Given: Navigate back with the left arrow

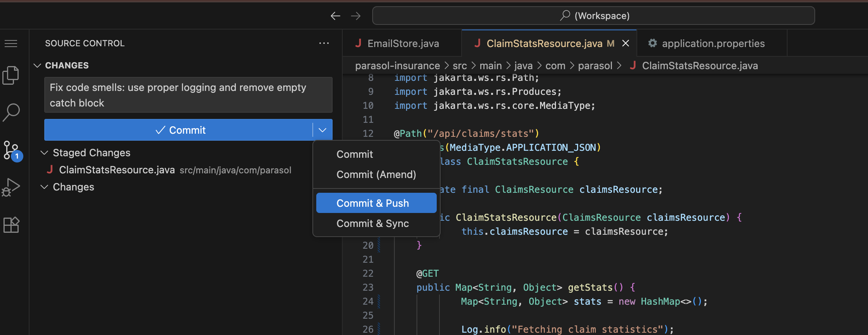Looking at the screenshot, I should [x=335, y=16].
